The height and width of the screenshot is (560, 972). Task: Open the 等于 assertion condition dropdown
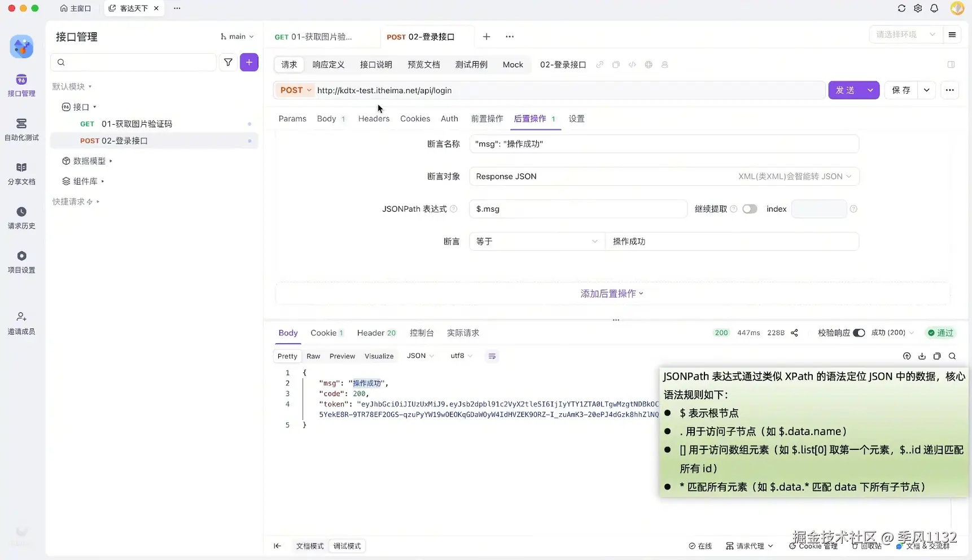coord(536,241)
